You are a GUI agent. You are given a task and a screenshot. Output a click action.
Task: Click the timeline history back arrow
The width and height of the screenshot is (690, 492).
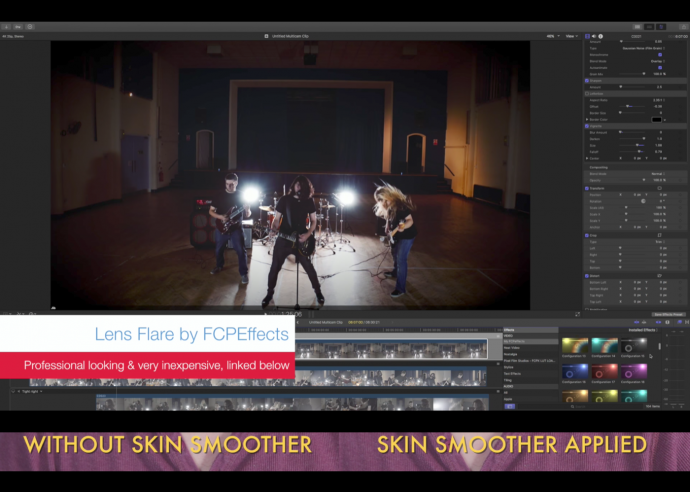(298, 322)
